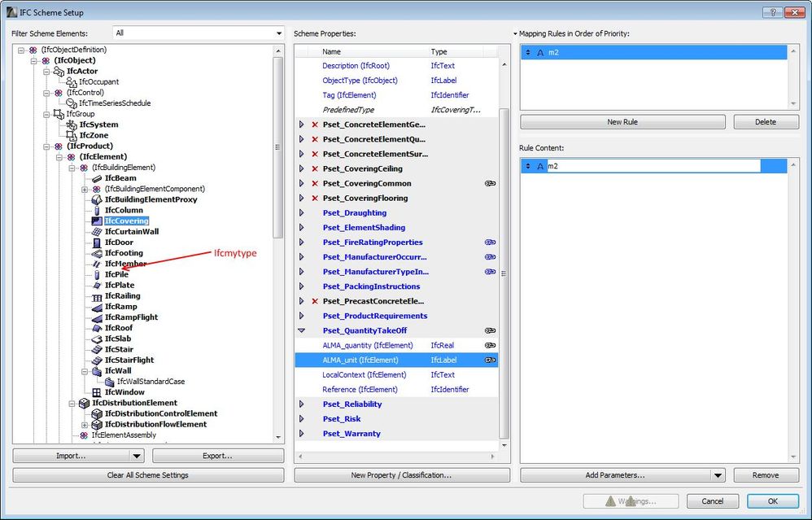Click the IfcSlab icon
Viewport: 812px width, 520px height.
point(97,339)
